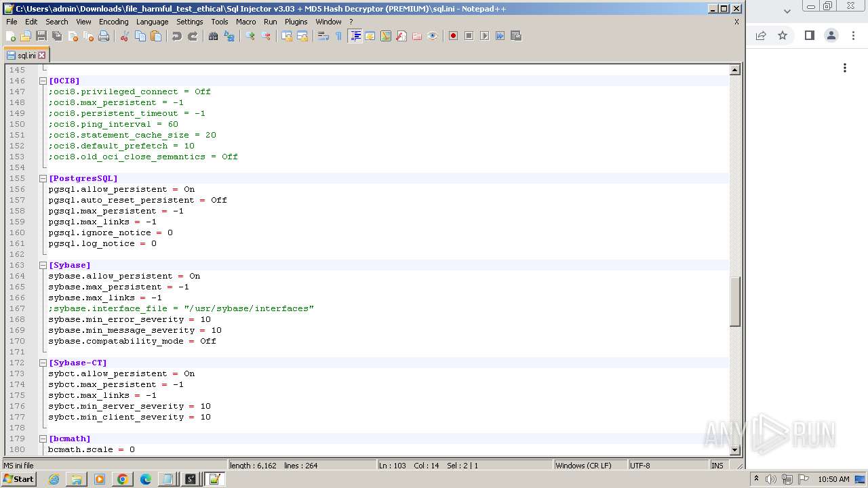The width and height of the screenshot is (868, 488).
Task: Run macro multiple times icon
Action: (500, 36)
